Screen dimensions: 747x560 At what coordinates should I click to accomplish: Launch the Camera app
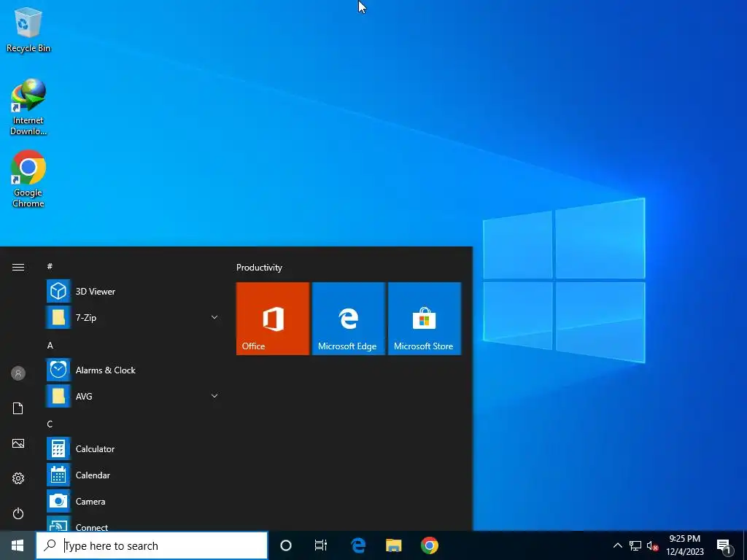(133, 502)
